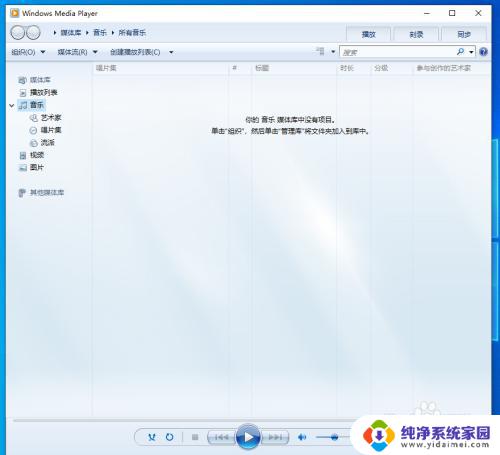
Task: Click the next track button
Action: tap(275, 437)
